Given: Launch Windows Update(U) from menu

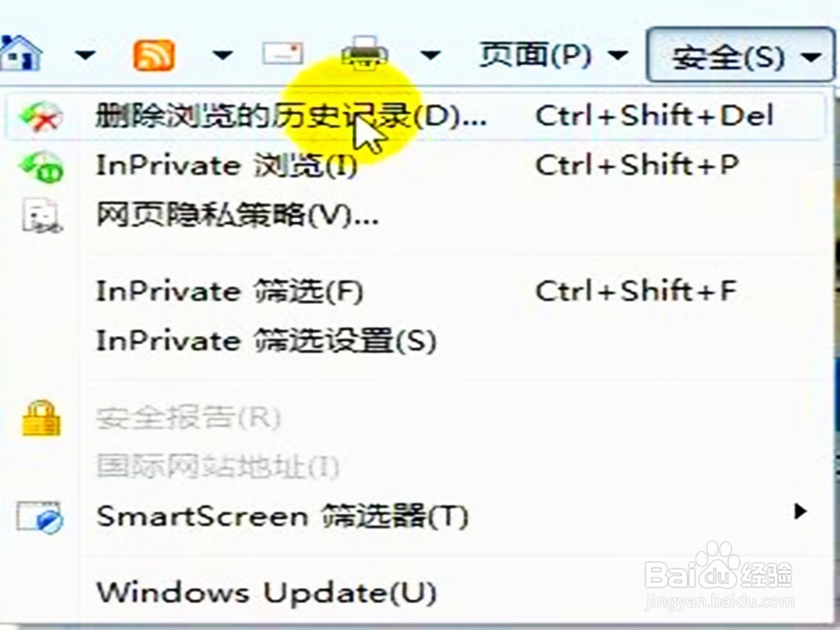Looking at the screenshot, I should coord(415,592).
